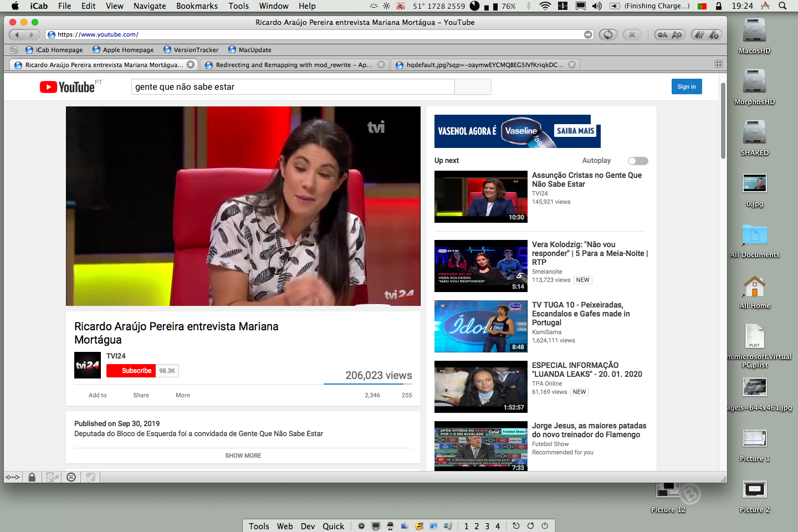Click the gear icon in the bottom launcher
The width and height of the screenshot is (798, 532).
point(361,526)
